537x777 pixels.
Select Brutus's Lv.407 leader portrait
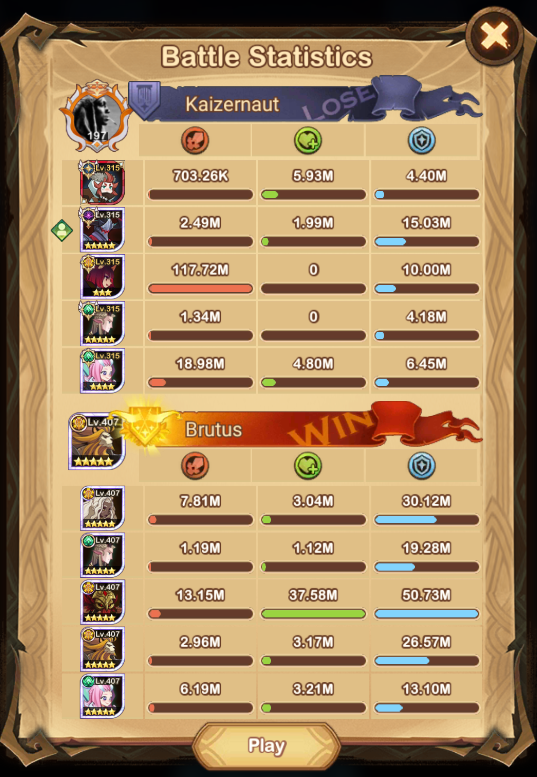click(x=97, y=442)
